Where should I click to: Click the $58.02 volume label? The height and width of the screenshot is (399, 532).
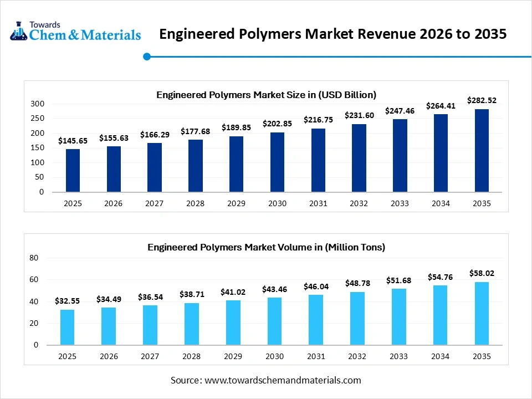[482, 273]
